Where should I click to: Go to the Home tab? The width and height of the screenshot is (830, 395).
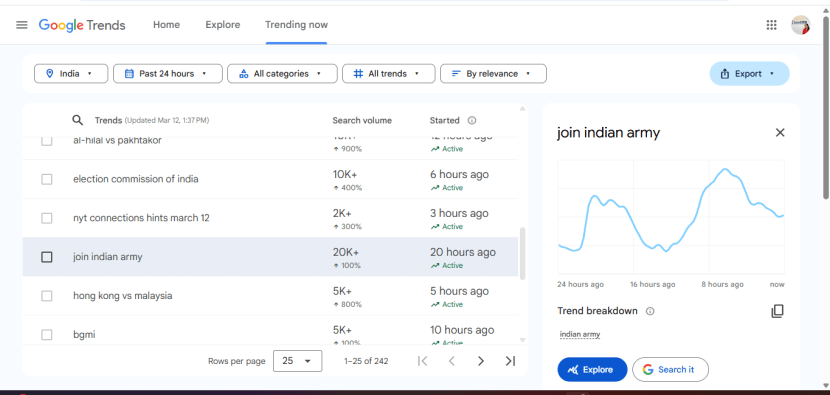point(166,25)
